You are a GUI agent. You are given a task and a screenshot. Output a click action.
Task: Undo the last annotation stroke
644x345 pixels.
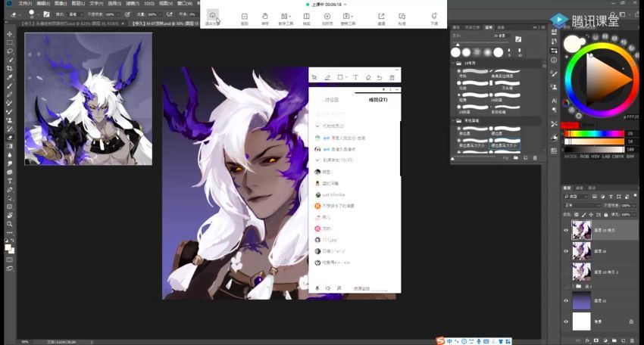[380, 77]
